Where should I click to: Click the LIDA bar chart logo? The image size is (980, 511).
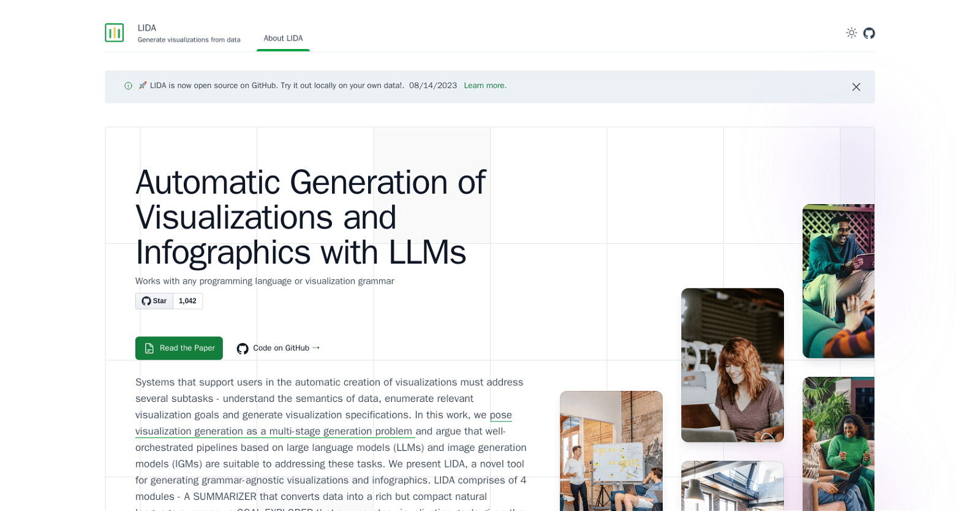pos(114,32)
